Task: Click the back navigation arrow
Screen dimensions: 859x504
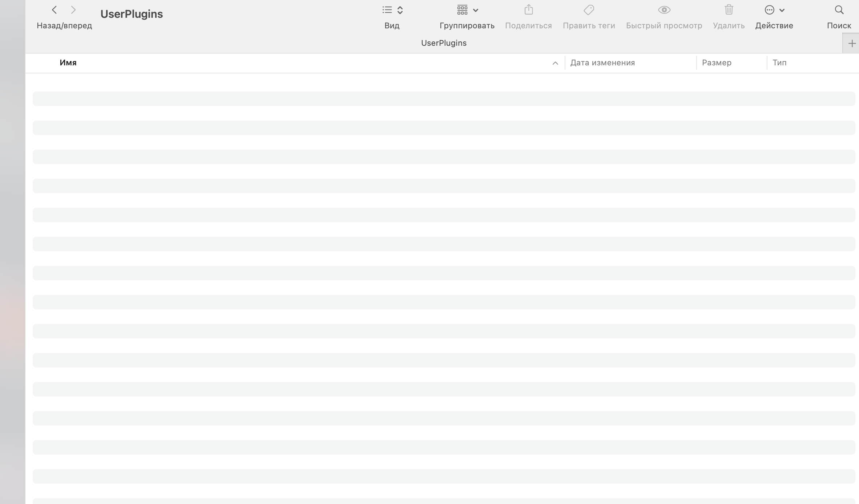Action: 55,10
